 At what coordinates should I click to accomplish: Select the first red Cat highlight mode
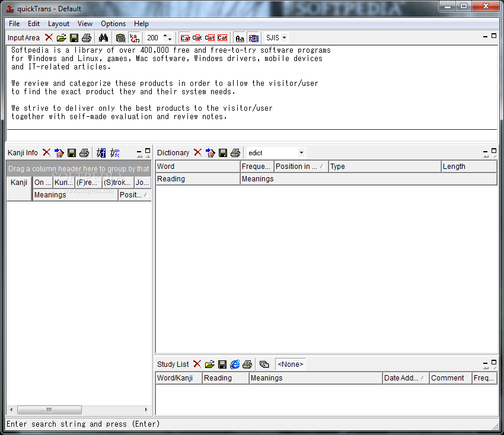185,38
